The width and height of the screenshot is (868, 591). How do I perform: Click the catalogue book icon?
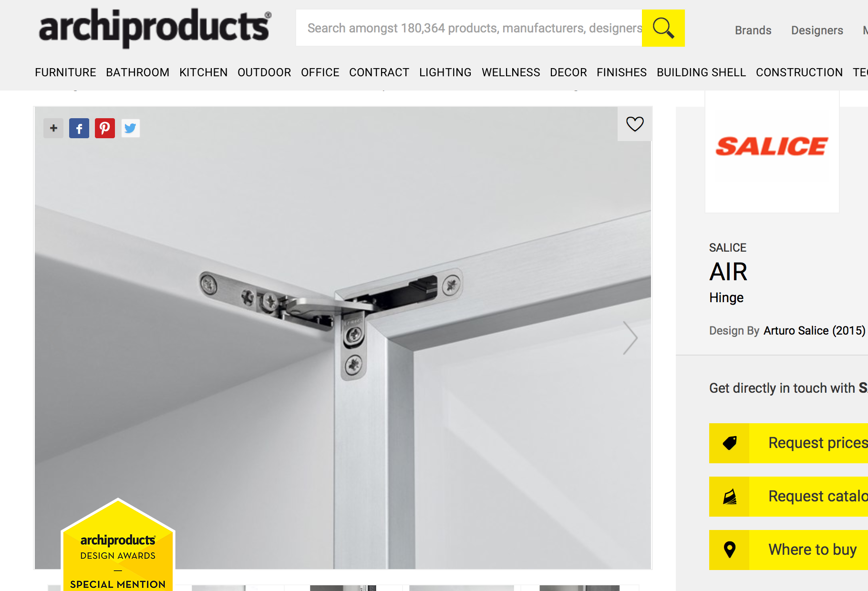tap(729, 497)
